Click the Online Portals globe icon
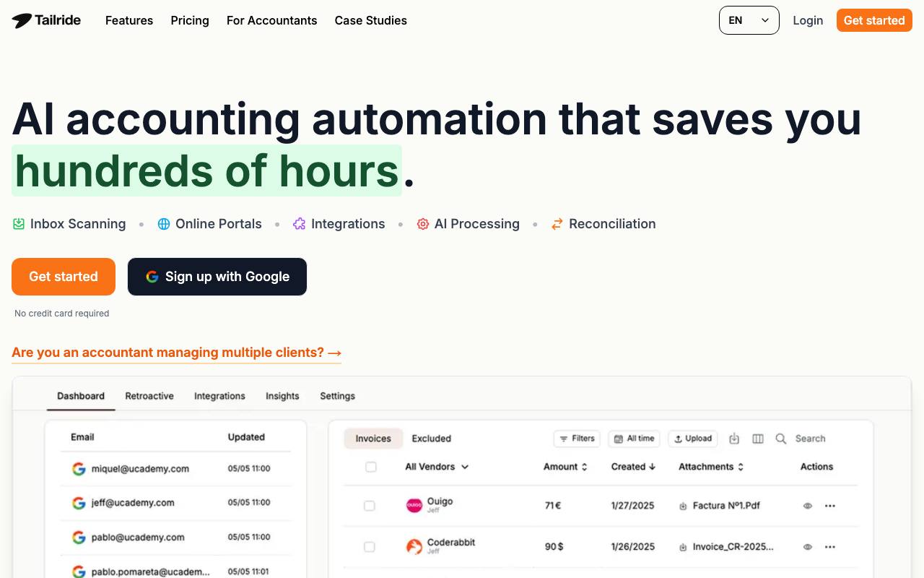Screen dimensions: 924x578 click(x=164, y=224)
